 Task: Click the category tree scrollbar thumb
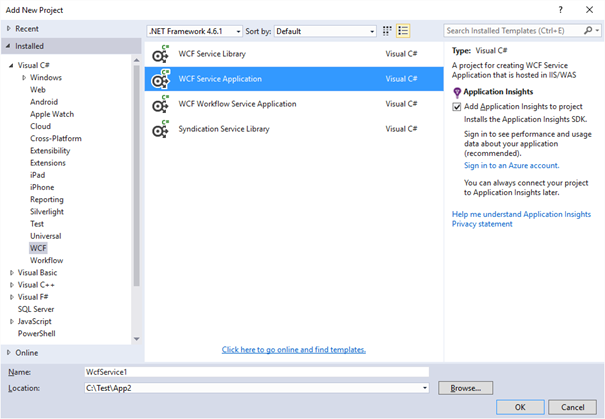point(136,176)
